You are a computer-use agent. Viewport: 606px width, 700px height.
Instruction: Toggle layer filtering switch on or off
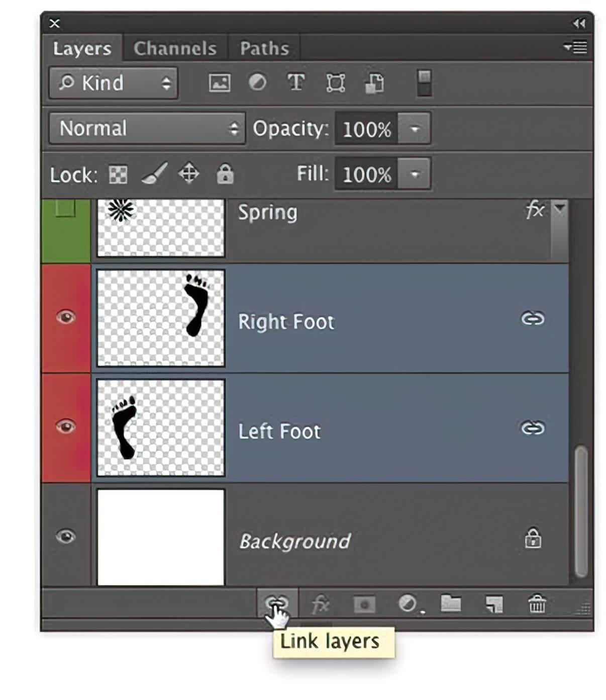pos(424,83)
